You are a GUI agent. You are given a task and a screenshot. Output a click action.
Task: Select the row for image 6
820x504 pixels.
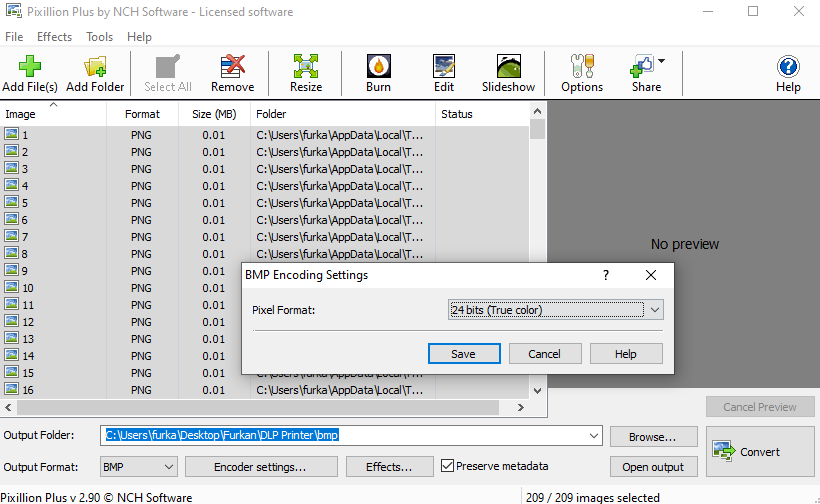click(265, 220)
